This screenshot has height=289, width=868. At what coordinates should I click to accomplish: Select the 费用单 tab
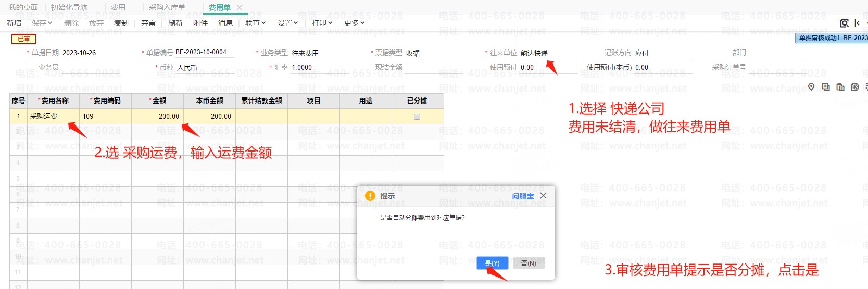tap(220, 7)
